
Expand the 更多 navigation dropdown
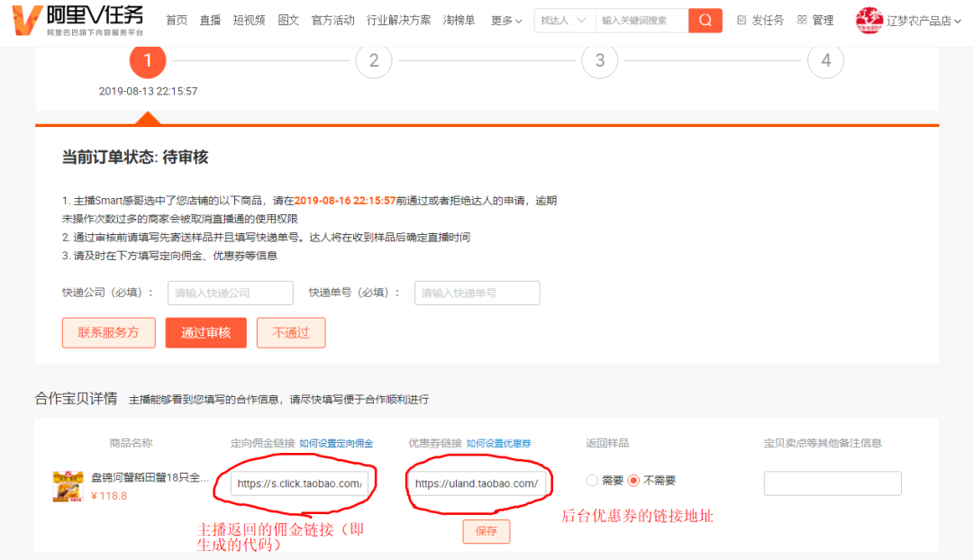tap(506, 21)
